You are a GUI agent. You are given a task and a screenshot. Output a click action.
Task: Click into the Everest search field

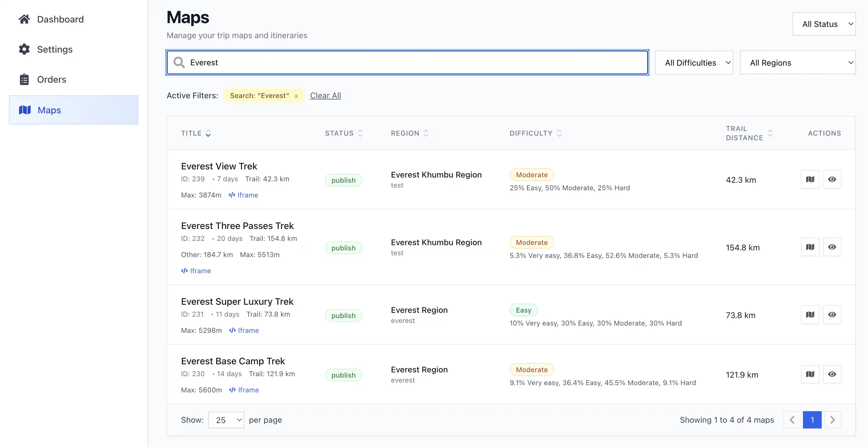404,63
